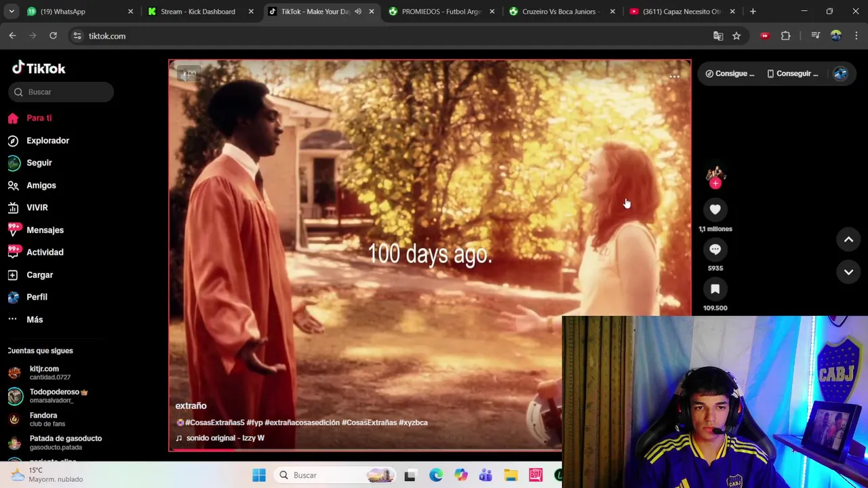Open extraño creator username link
This screenshot has width=868, height=488.
191,405
